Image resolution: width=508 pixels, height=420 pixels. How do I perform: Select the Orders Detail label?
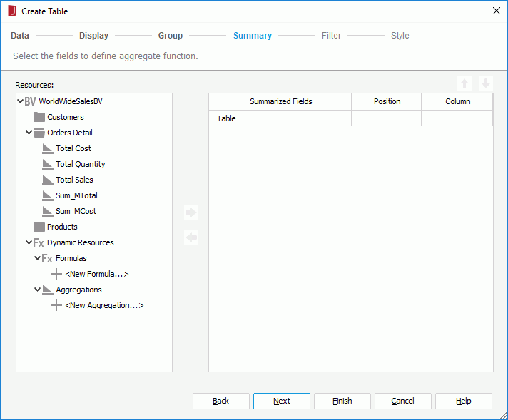[70, 133]
